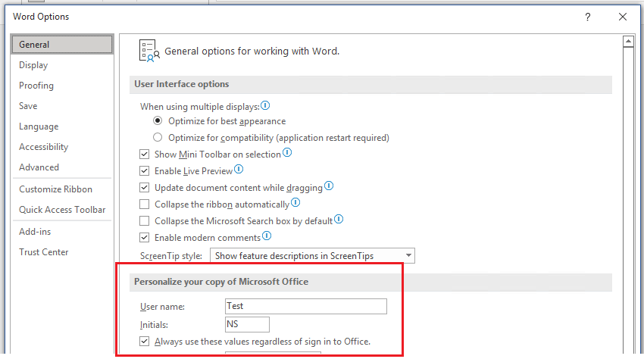The height and width of the screenshot is (359, 644).
Task: Click info icon next to dragging option
Action: tap(329, 186)
